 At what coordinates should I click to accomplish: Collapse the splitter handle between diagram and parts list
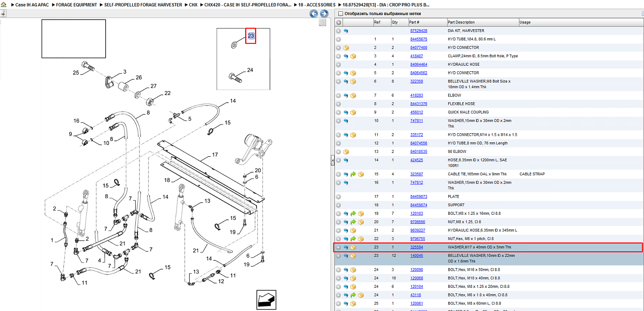click(x=332, y=160)
